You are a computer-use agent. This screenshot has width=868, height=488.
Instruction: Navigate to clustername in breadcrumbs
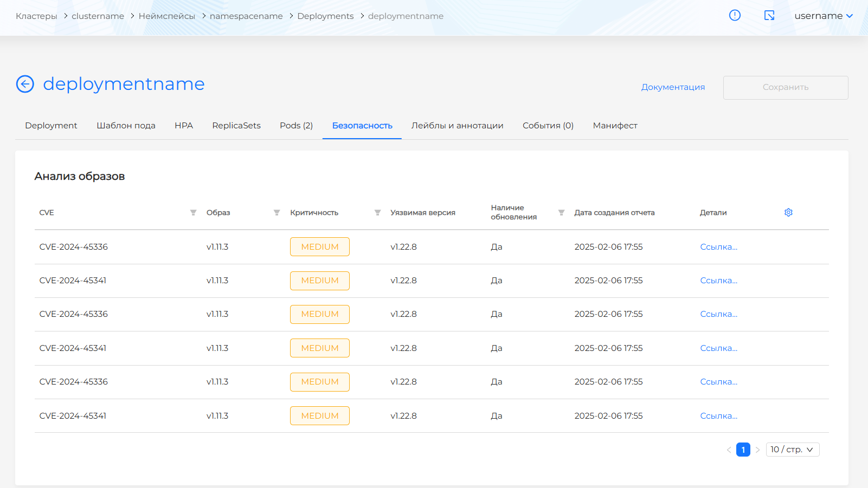pyautogui.click(x=98, y=16)
